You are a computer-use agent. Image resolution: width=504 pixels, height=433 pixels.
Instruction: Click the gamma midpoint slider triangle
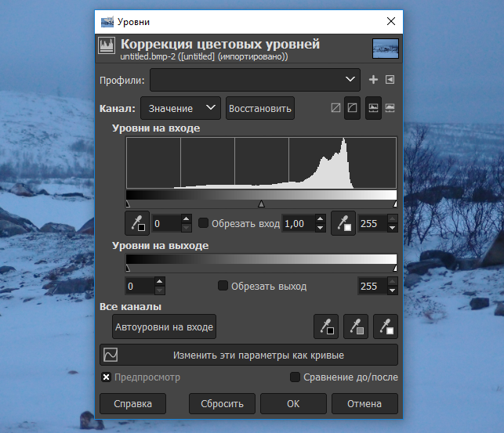[x=261, y=204]
